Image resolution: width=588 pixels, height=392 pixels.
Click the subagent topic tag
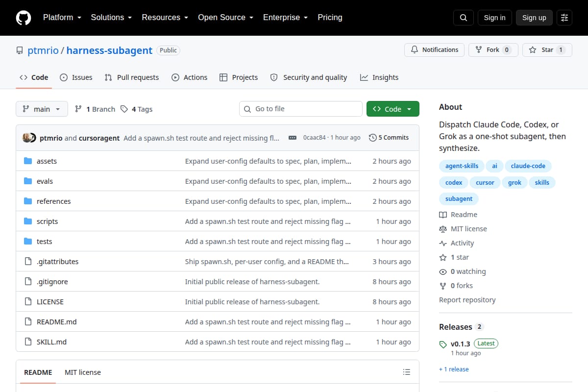[459, 199]
